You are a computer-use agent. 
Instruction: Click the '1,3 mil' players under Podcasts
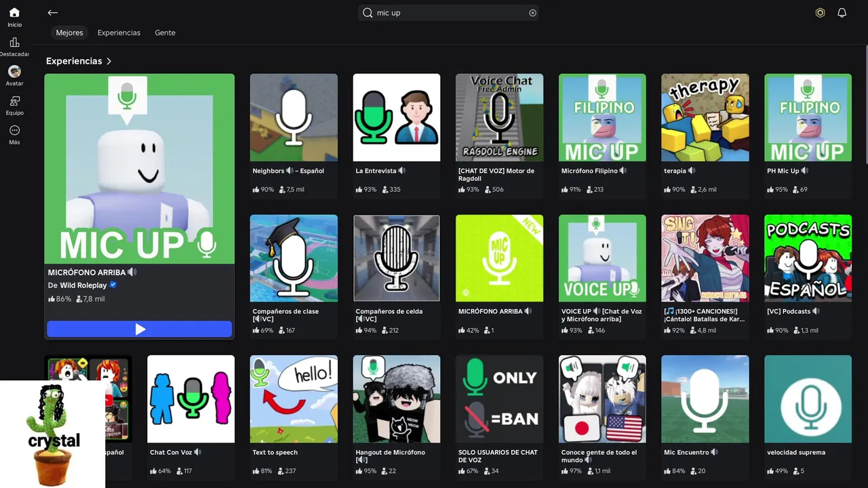click(810, 331)
